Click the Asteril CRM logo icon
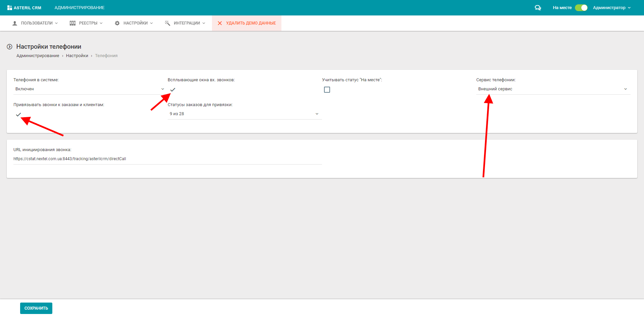The width and height of the screenshot is (644, 316). tap(9, 8)
